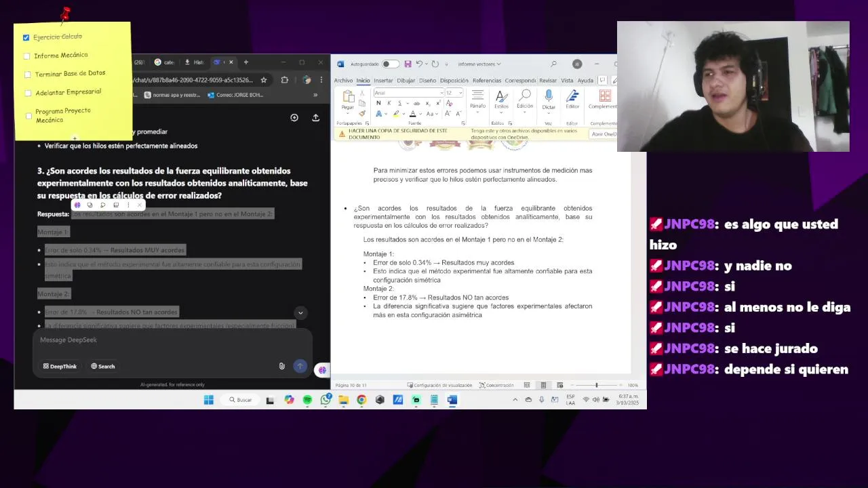
Task: Attach a file in DeepSeek message box
Action: pyautogui.click(x=281, y=366)
